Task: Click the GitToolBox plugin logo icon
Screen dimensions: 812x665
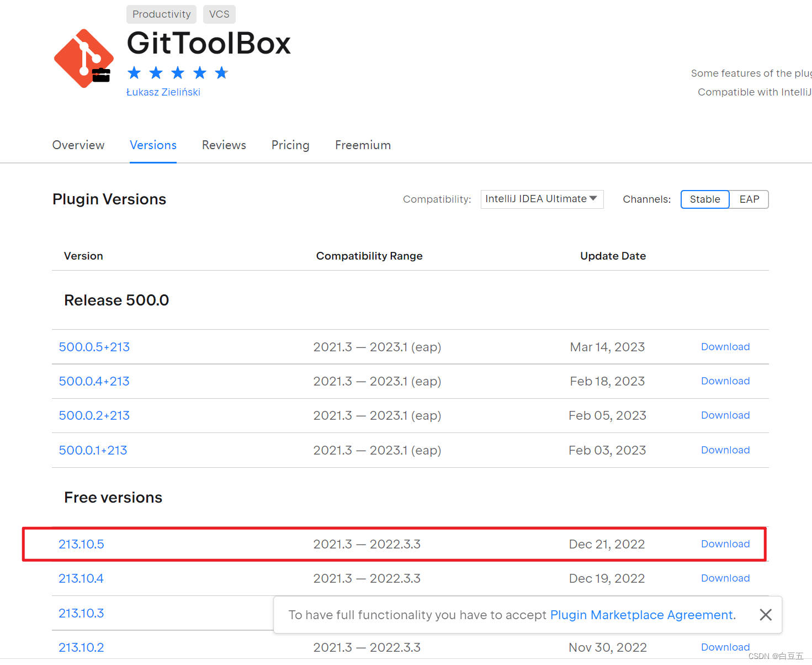Action: tap(84, 59)
